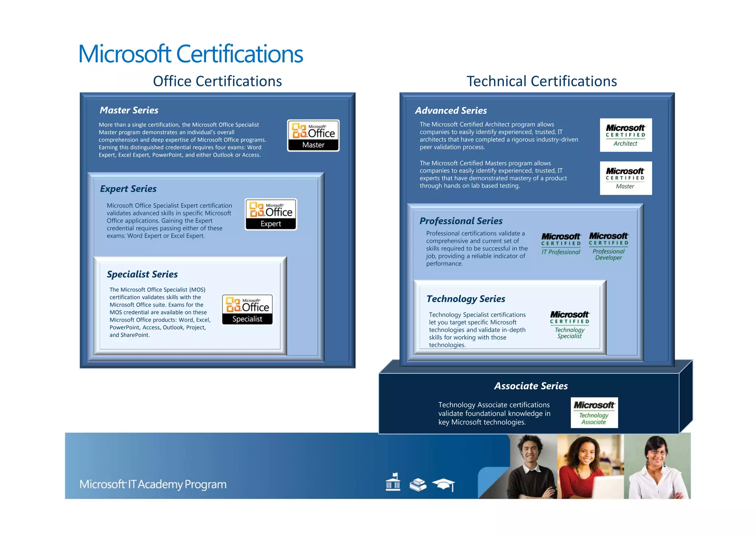This screenshot has width=756, height=534.
Task: Click the Certified Technology Specialist logo
Action: (x=570, y=325)
